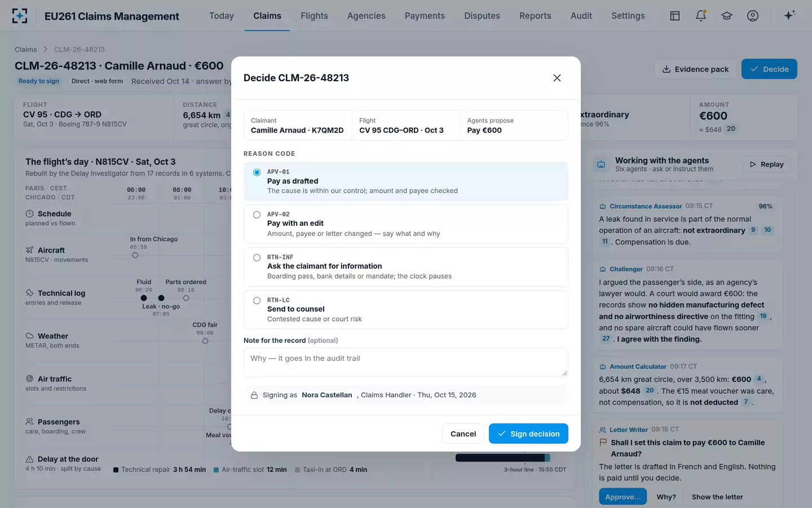
Task: Click the agents robot icon in Working with the agents
Action: [x=601, y=165]
